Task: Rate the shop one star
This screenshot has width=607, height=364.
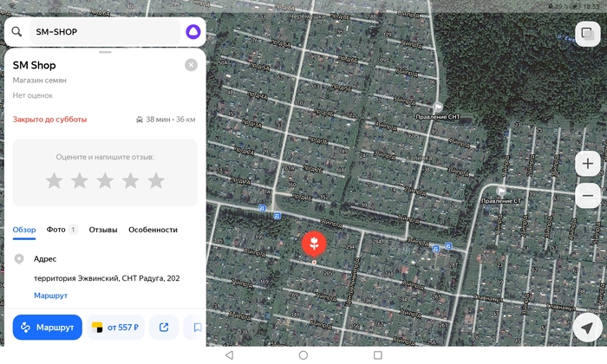Action: [x=54, y=180]
